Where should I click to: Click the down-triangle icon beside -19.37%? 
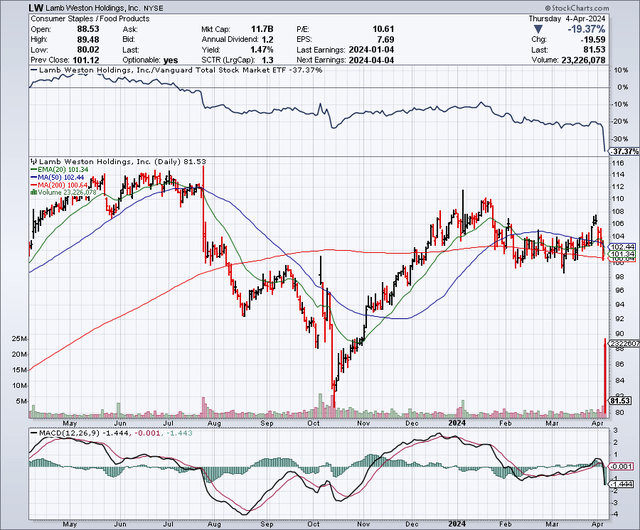[x=538, y=29]
